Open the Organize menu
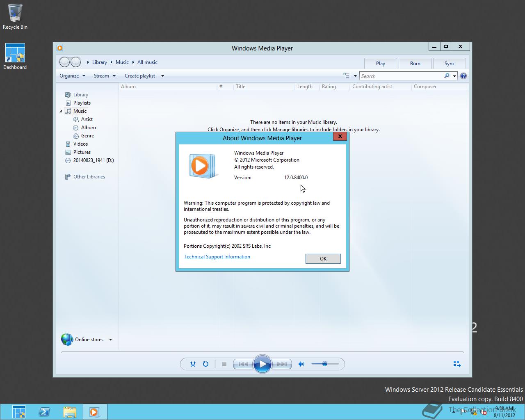This screenshot has width=525, height=420. pos(72,76)
